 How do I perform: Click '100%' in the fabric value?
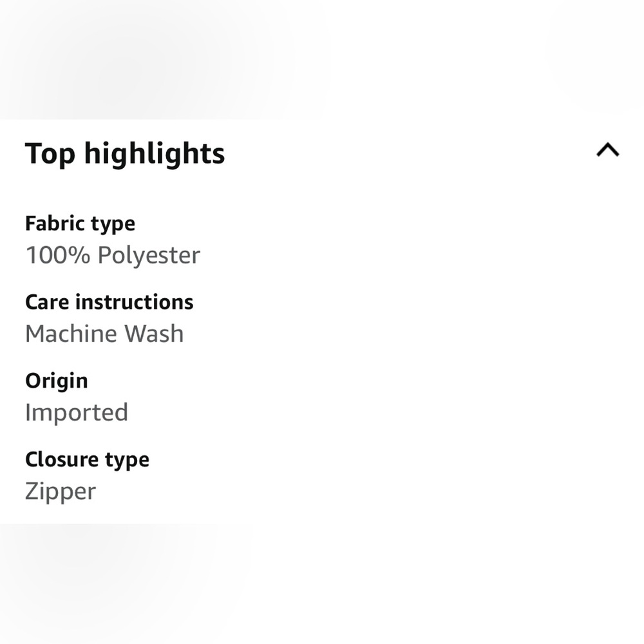pos(57,254)
